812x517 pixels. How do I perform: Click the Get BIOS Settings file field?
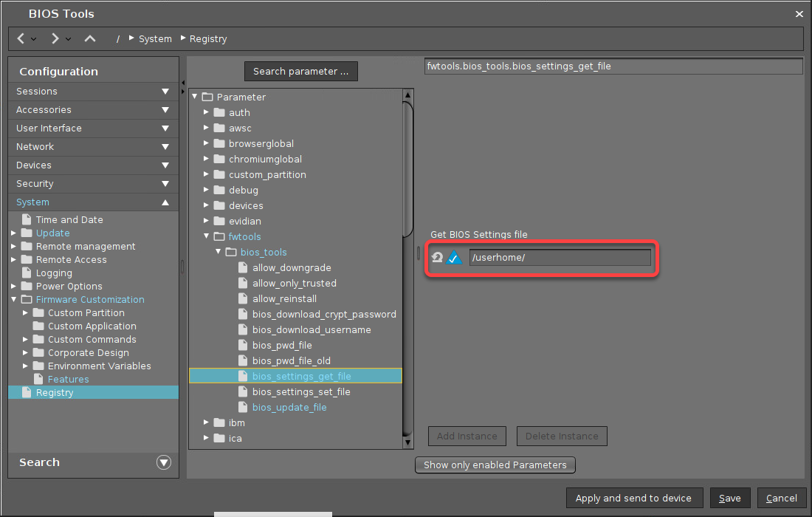point(560,257)
